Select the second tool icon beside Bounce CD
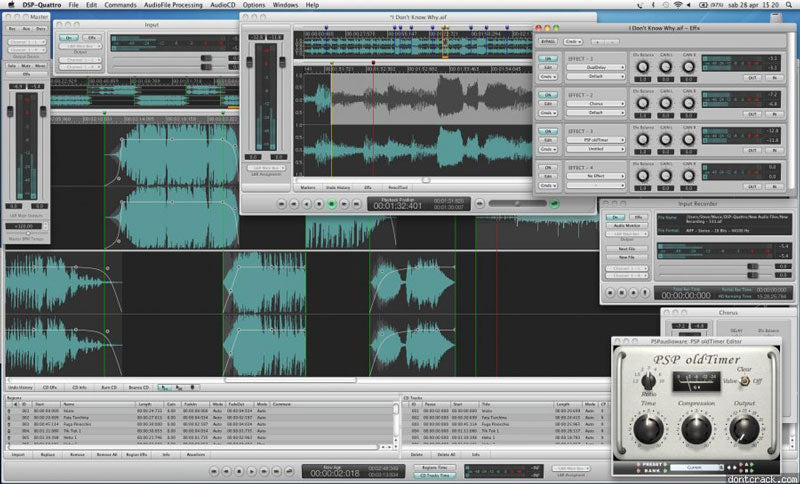800x484 pixels. [x=179, y=388]
